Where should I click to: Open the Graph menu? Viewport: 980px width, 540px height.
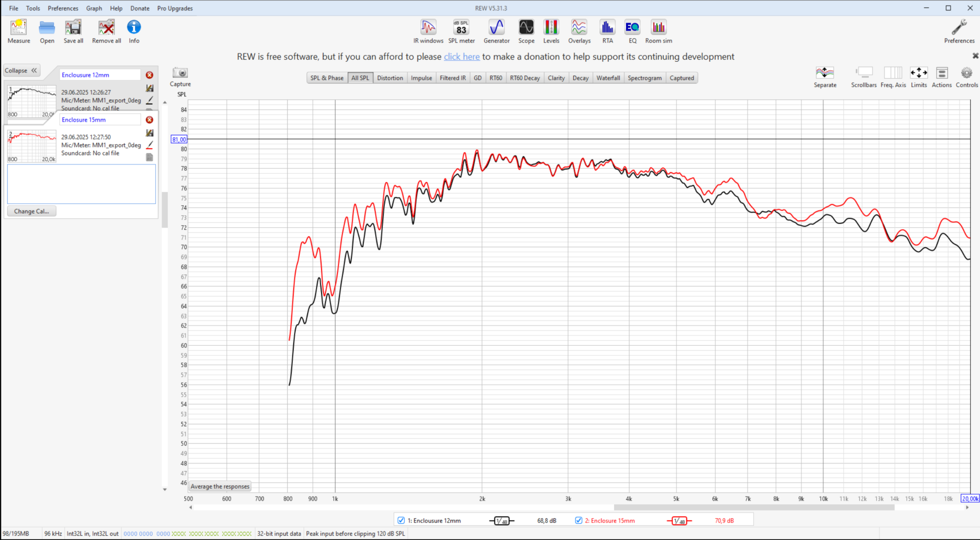[94, 8]
